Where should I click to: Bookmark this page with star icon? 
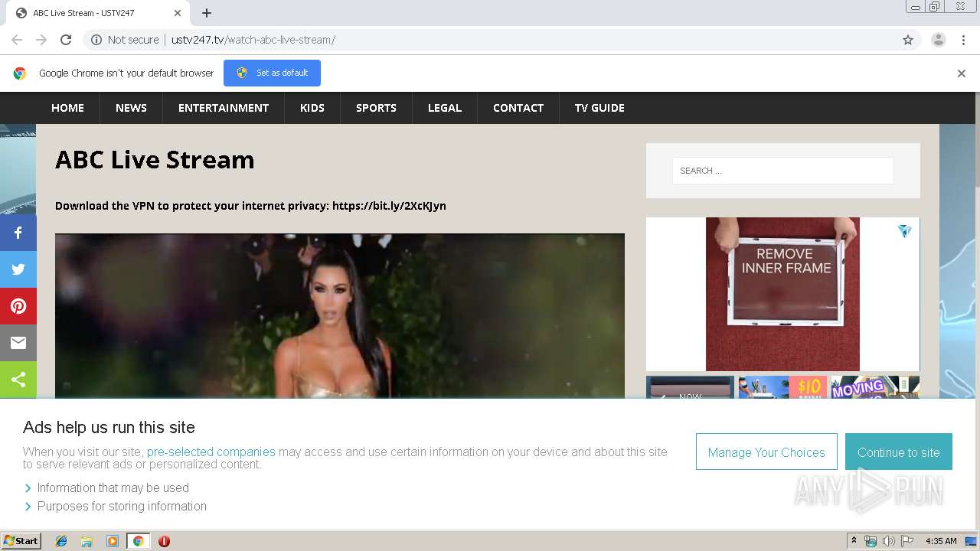click(908, 40)
